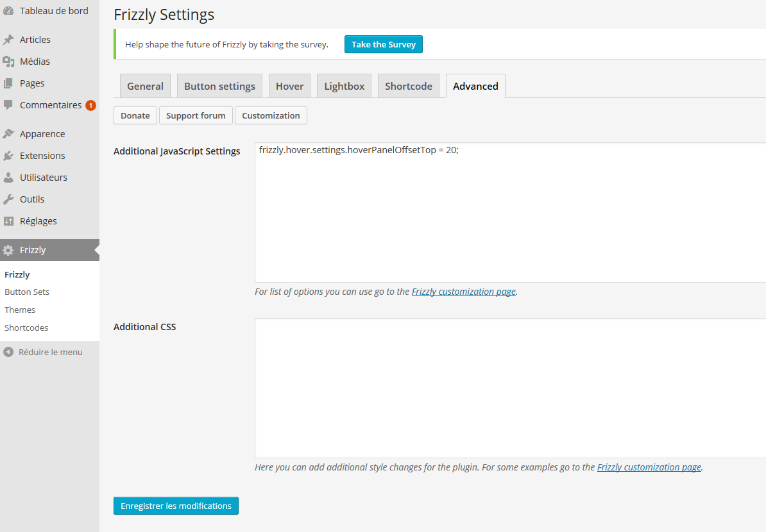Click the Réduire le menu arrow icon

pos(8,352)
